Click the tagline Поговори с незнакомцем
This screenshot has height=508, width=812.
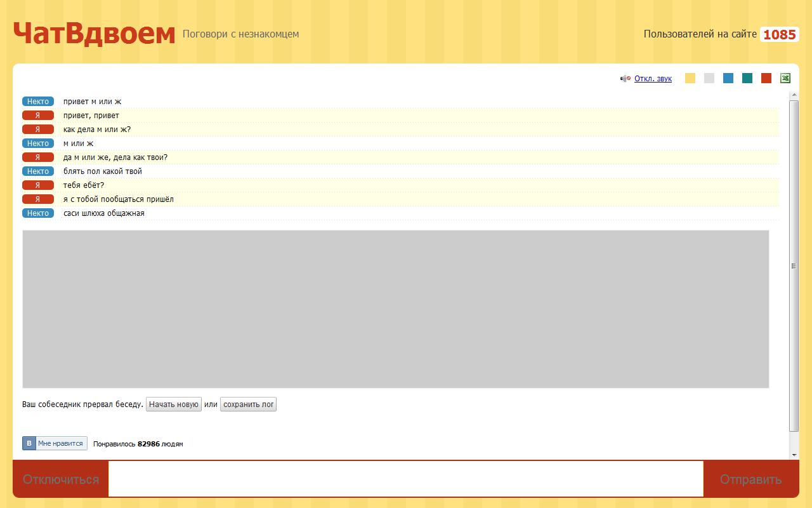(x=241, y=34)
